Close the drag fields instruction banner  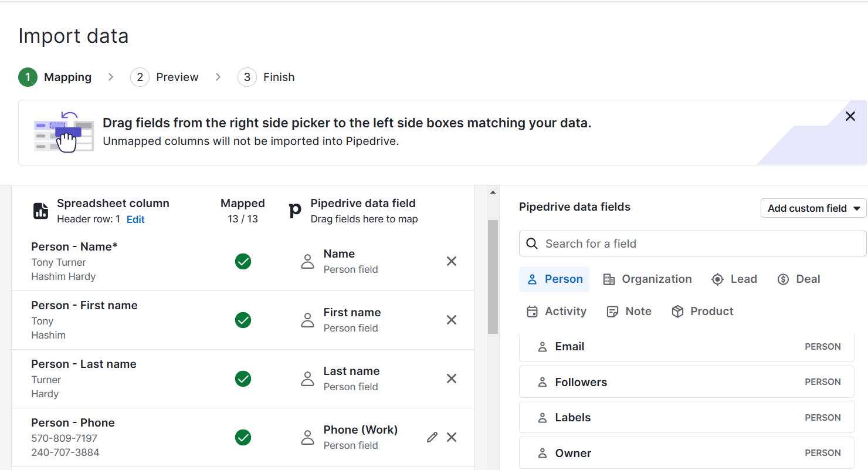[850, 116]
